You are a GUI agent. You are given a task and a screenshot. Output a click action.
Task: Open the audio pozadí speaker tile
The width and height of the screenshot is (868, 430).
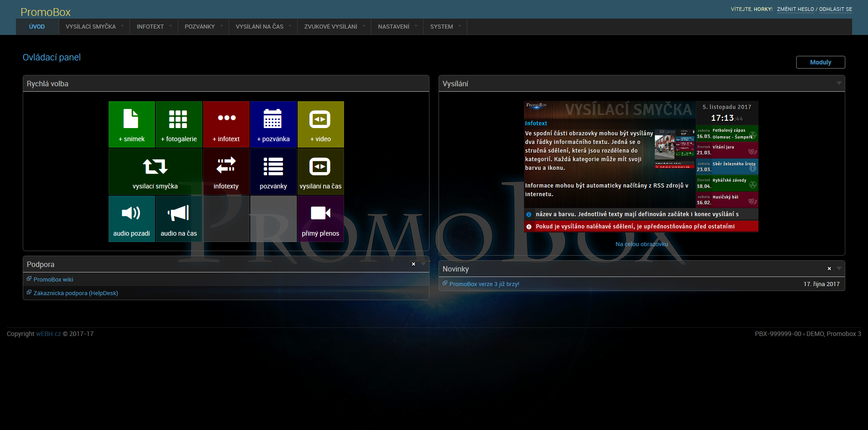coord(131,219)
